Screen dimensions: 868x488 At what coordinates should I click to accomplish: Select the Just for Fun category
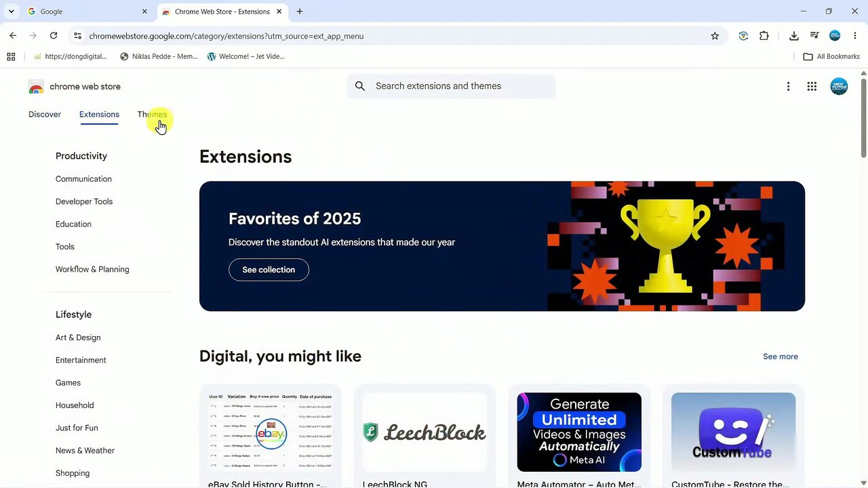[x=77, y=428]
